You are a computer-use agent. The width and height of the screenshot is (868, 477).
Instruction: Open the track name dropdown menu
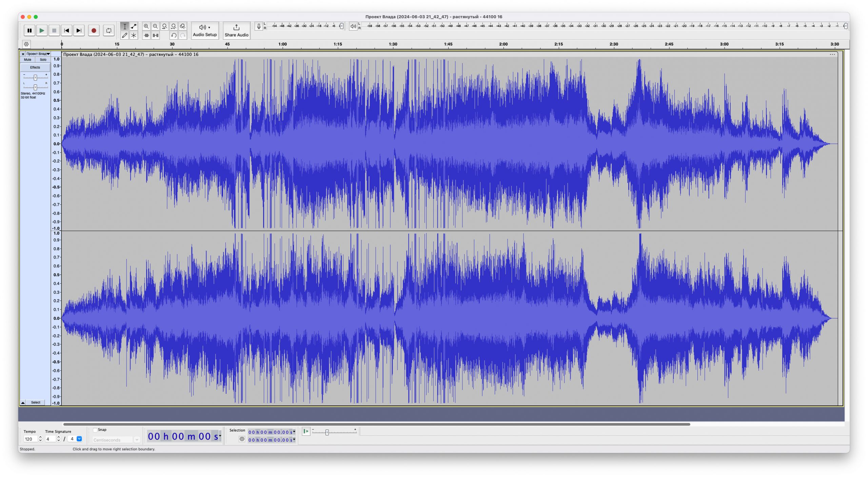pyautogui.click(x=38, y=54)
